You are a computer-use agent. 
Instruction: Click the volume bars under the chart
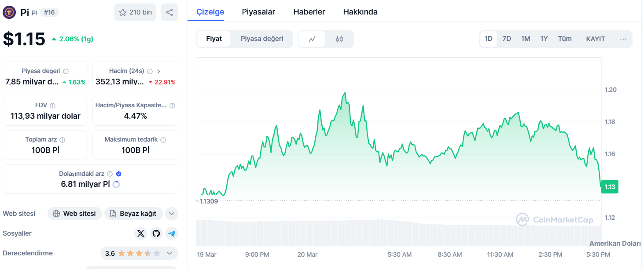[398, 233]
